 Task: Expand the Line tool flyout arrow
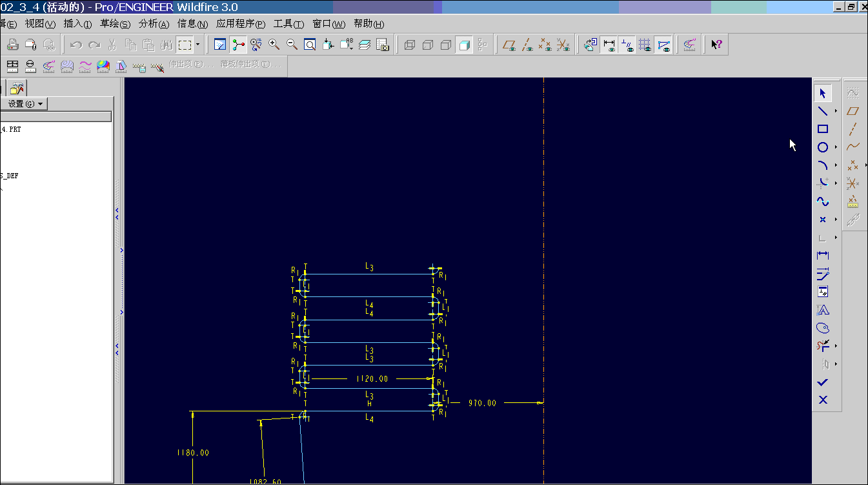pyautogui.click(x=836, y=111)
